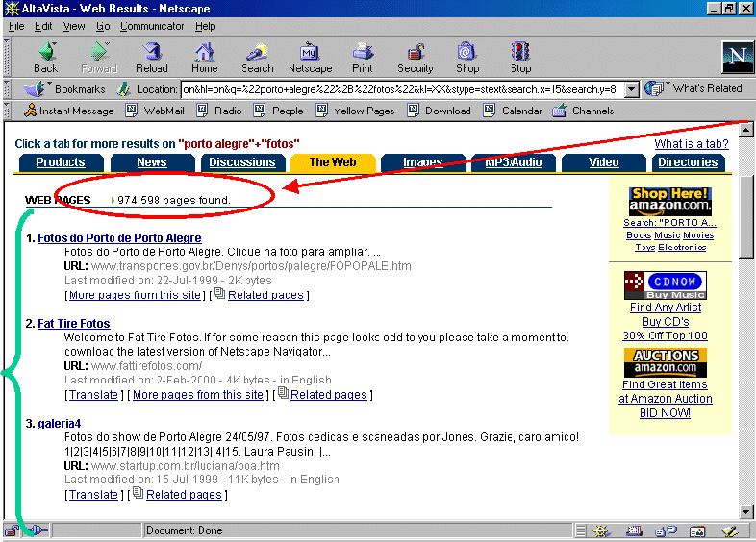Switch to the News tab
The image size is (756, 542).
coord(152,162)
